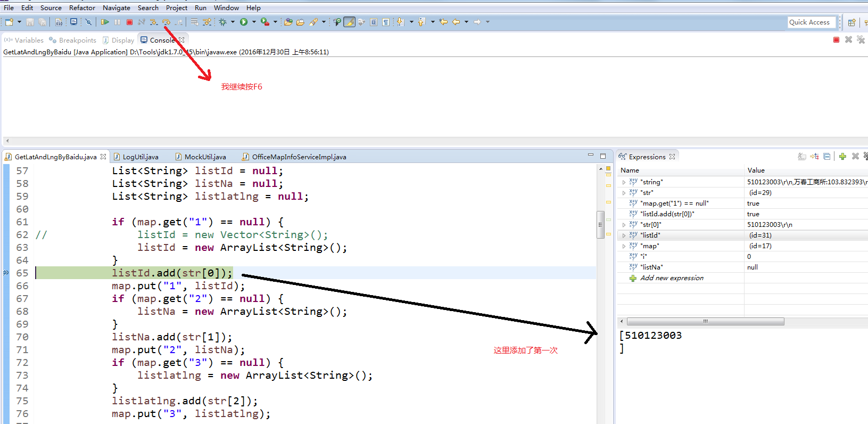Toggle Skip All Breakpoints
Image resolution: width=868 pixels, height=424 pixels.
[x=88, y=22]
